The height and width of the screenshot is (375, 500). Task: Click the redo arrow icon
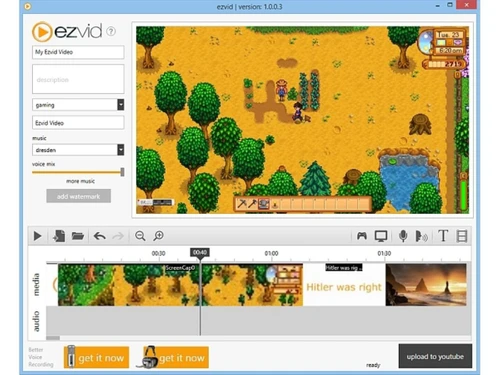click(x=118, y=236)
